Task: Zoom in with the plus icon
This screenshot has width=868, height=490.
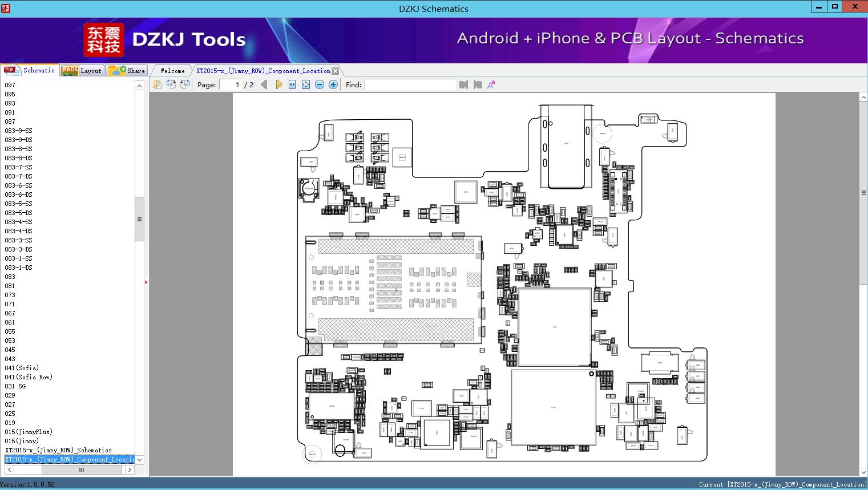Action: (x=333, y=84)
